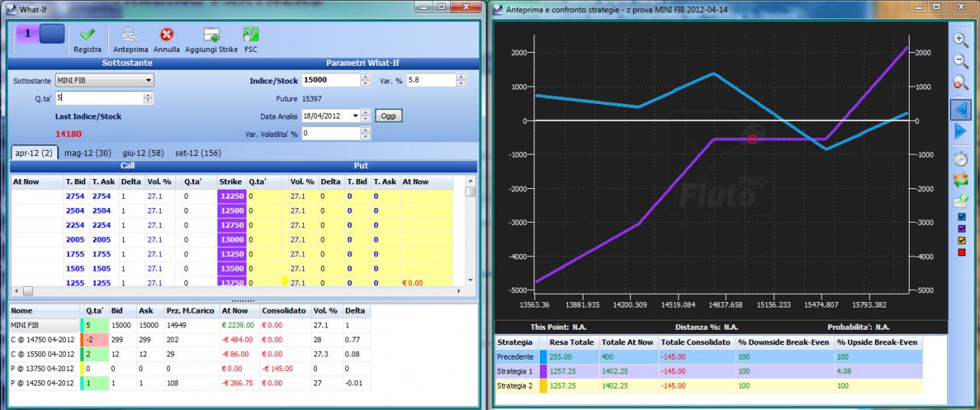The image size is (980, 410).
Task: Click the Aggiungi Strike icon
Action: (x=211, y=34)
